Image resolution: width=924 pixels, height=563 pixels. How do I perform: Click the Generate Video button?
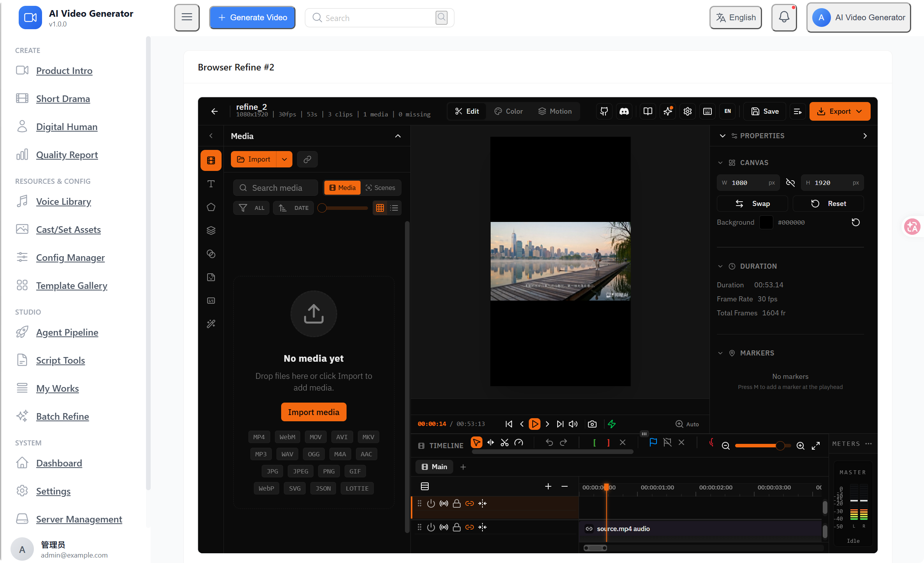252,18
